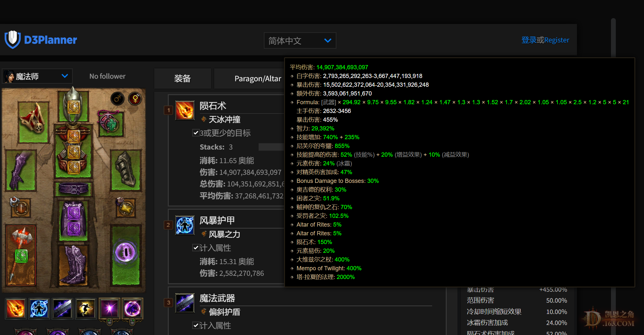Open the purple pants slot
644x335 pixels.
(x=74, y=220)
